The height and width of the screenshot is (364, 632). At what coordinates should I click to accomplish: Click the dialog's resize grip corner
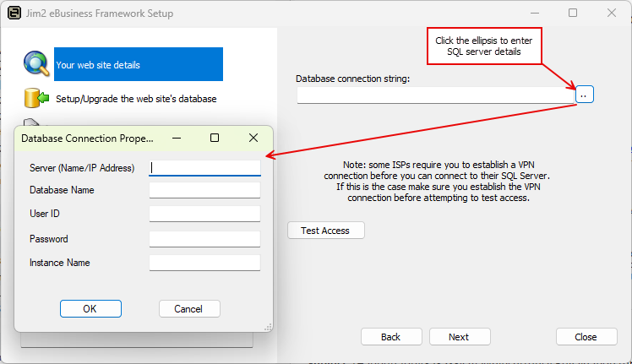(x=268, y=328)
